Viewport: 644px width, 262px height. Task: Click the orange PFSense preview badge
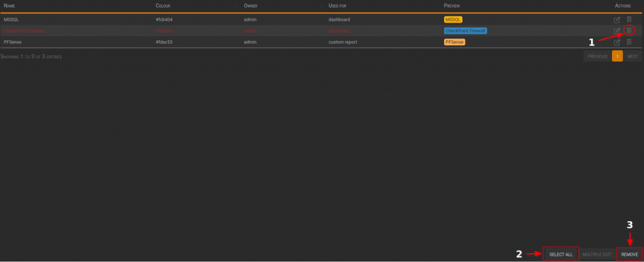[x=454, y=42]
